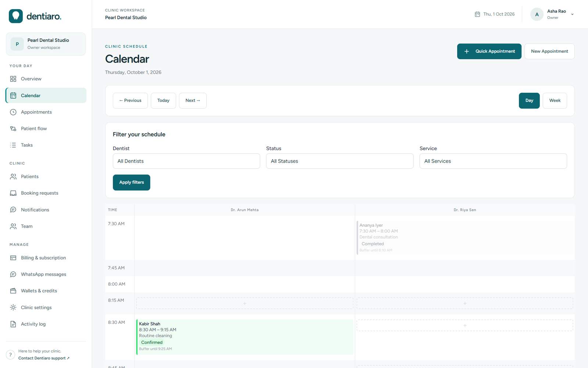588x368 pixels.
Task: Click the Confirmed status badge on Kabir Shah
Action: coord(152,342)
